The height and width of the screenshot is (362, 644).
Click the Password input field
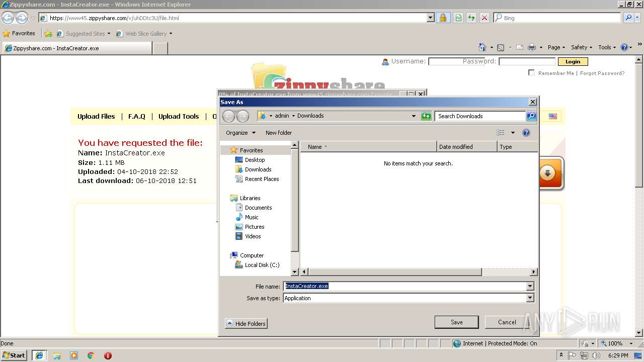(527, 61)
